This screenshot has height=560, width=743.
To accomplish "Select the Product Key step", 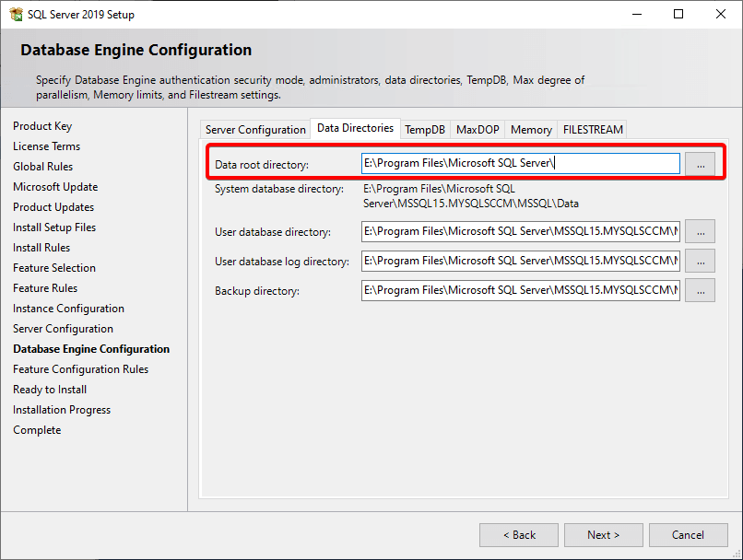I will point(42,126).
